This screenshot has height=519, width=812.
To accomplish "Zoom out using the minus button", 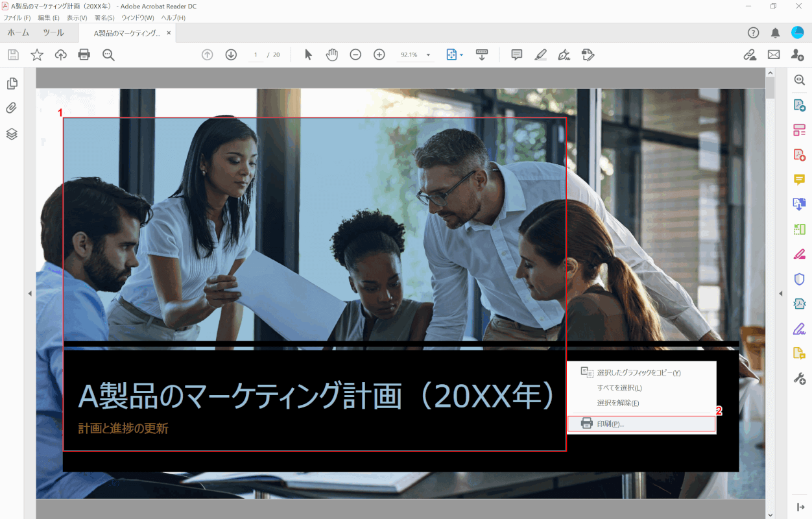I will point(355,54).
